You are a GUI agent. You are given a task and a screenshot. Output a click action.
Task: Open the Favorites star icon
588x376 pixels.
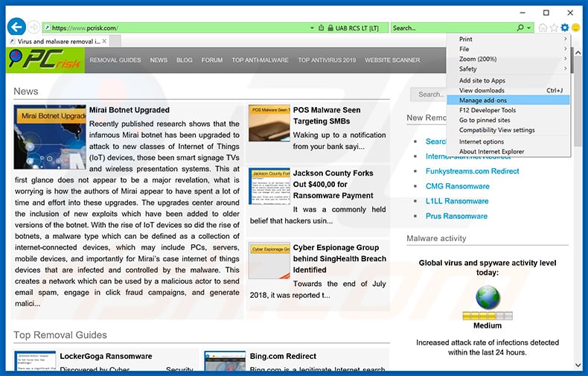(x=554, y=28)
